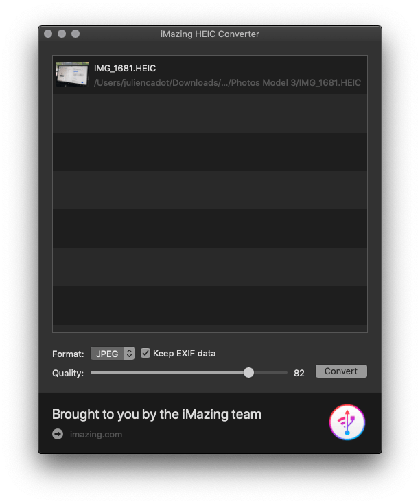Open the JPEG format dropdown
Image resolution: width=420 pixels, height=504 pixels.
(x=113, y=354)
